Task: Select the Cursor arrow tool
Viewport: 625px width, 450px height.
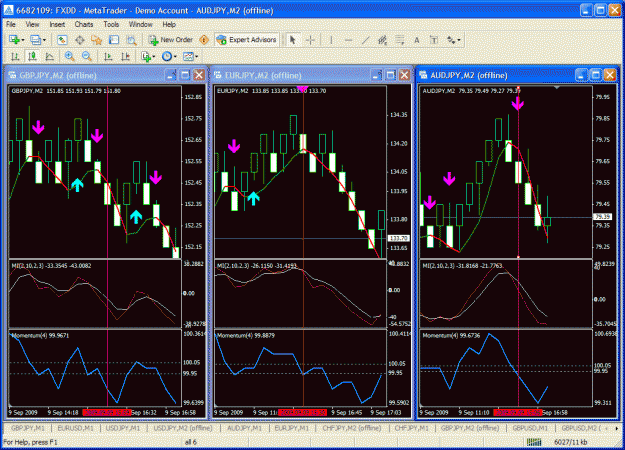Action: [293, 40]
